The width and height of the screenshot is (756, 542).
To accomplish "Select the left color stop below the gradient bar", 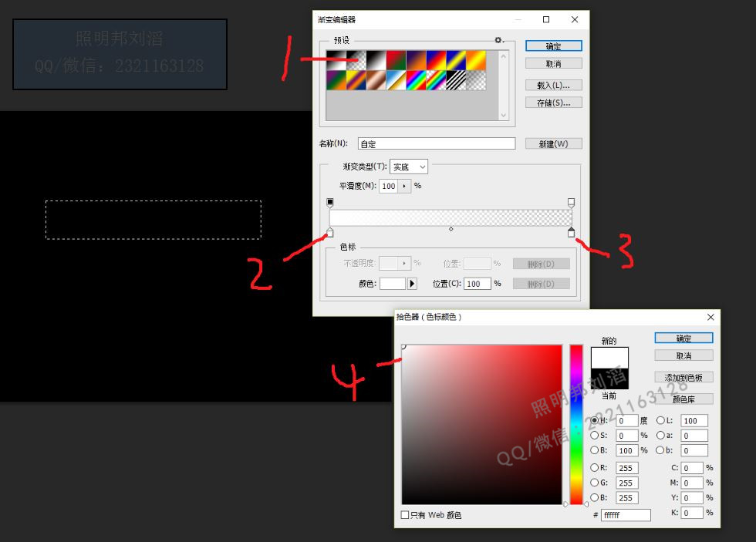I will 330,233.
